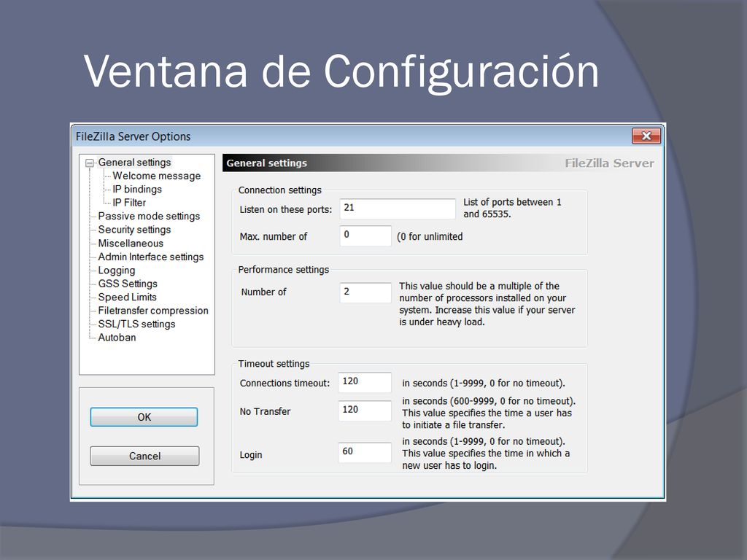Collapse the General settings tree node

tap(89, 163)
